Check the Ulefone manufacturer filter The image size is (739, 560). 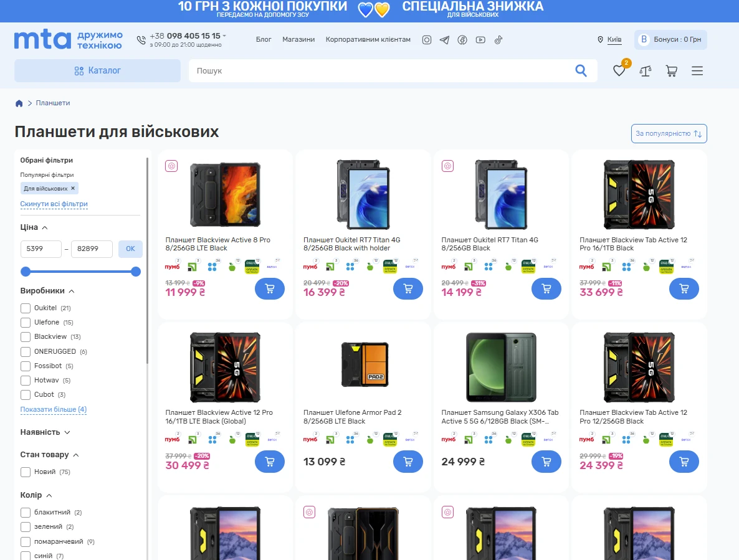(26, 323)
